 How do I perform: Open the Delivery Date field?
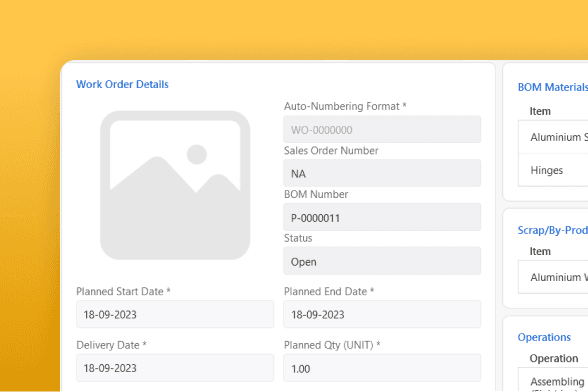coord(175,368)
